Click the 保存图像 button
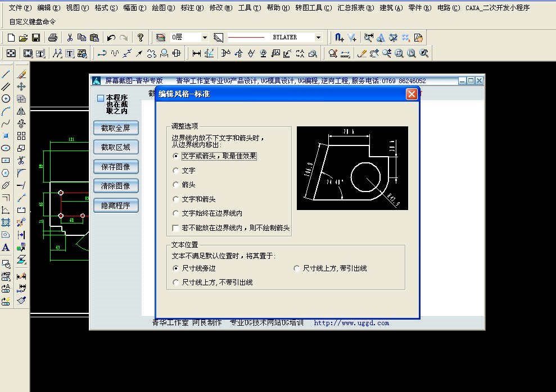 [116, 167]
